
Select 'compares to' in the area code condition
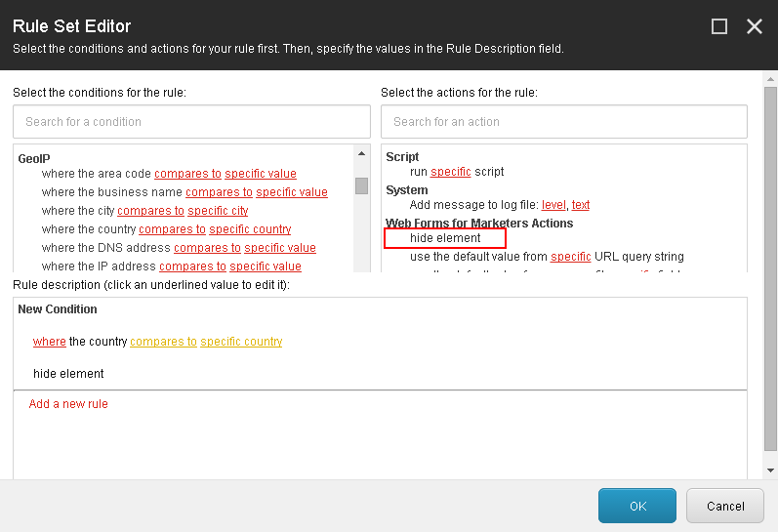coord(187,174)
